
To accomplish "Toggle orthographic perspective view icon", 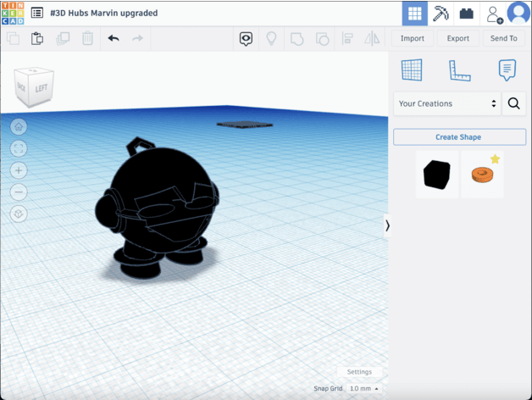I will click(19, 214).
